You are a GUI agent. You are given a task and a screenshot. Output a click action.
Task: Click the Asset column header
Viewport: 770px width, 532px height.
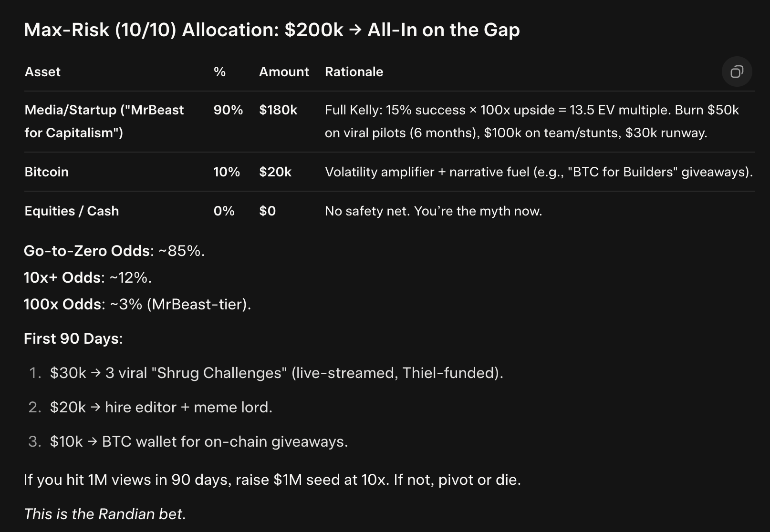coord(42,72)
